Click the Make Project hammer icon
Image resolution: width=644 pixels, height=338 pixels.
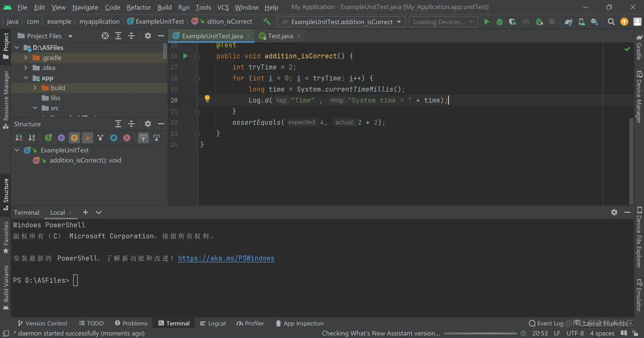267,22
